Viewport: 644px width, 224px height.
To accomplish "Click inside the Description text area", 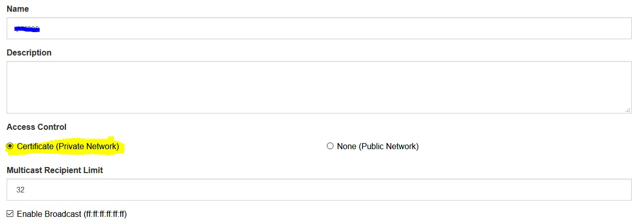I will pos(319,87).
